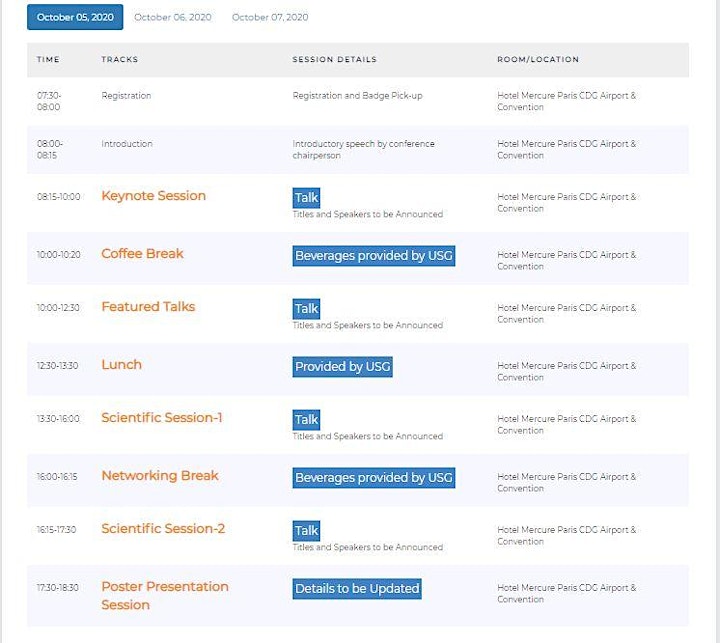Select the Featured Talks track
The image size is (720, 643).
(148, 306)
